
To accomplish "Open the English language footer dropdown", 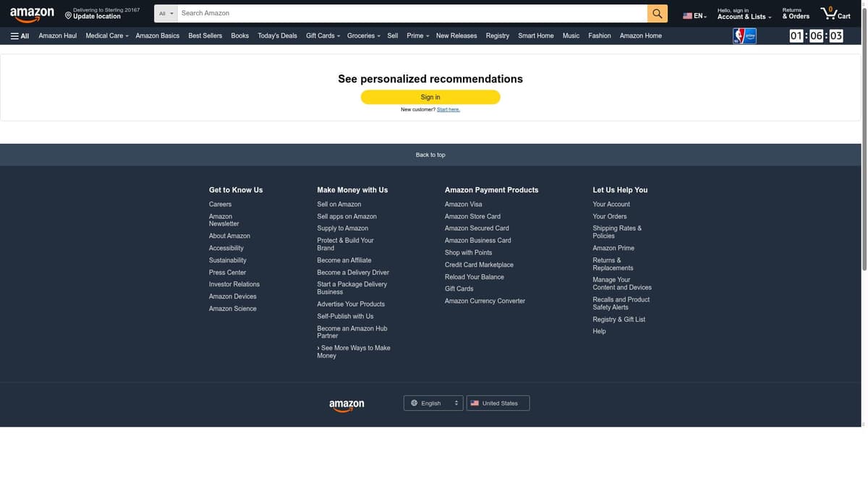I will coord(433,403).
